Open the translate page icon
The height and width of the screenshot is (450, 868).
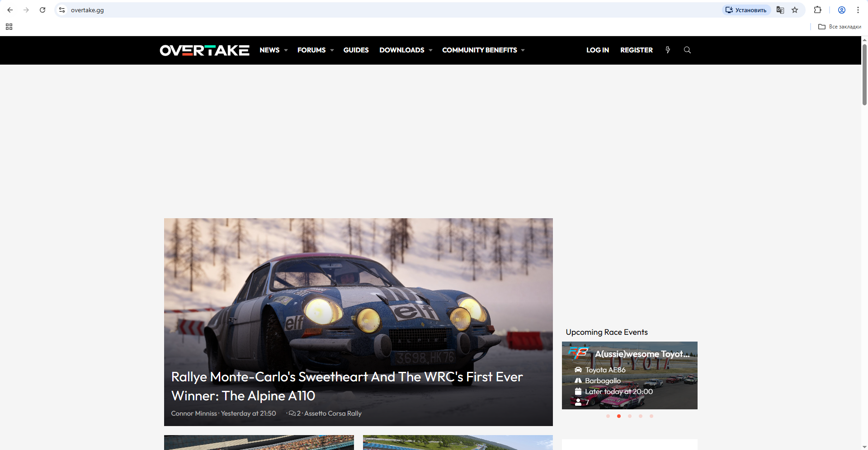(780, 10)
